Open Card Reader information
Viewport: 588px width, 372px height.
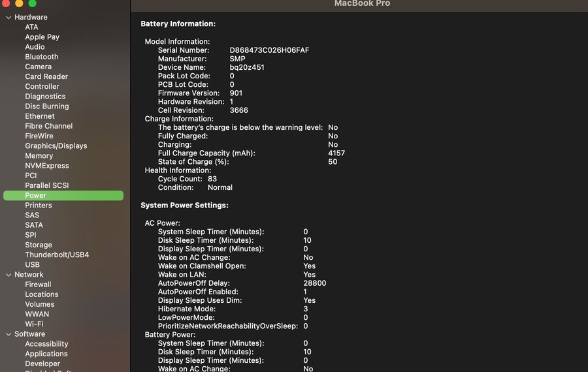(46, 76)
